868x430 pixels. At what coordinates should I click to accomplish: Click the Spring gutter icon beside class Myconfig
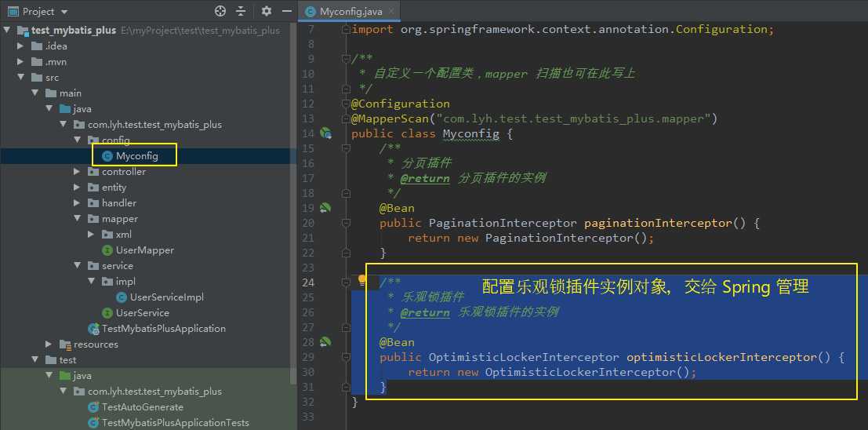pos(325,133)
